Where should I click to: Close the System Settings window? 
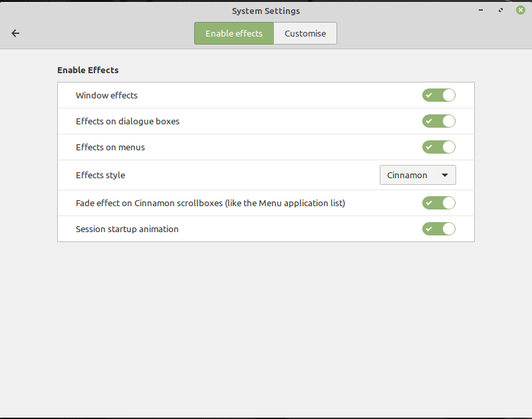[x=521, y=11]
